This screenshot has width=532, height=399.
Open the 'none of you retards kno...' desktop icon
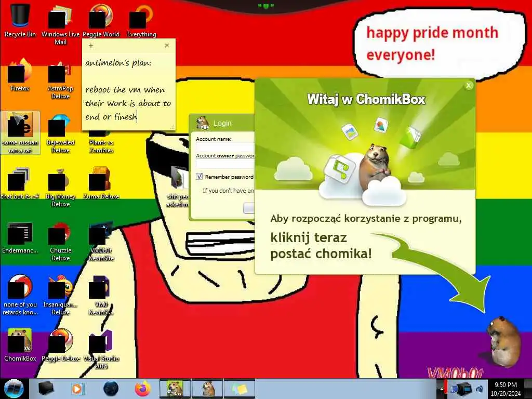20,295
